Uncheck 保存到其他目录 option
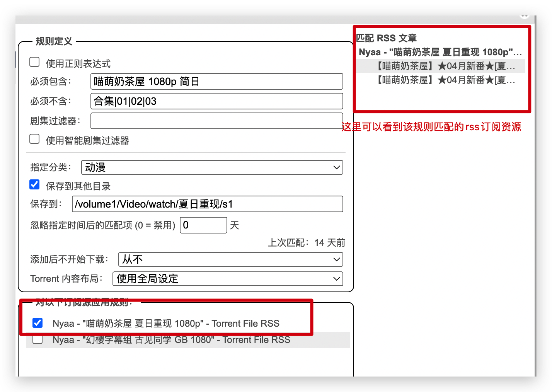 (x=35, y=185)
